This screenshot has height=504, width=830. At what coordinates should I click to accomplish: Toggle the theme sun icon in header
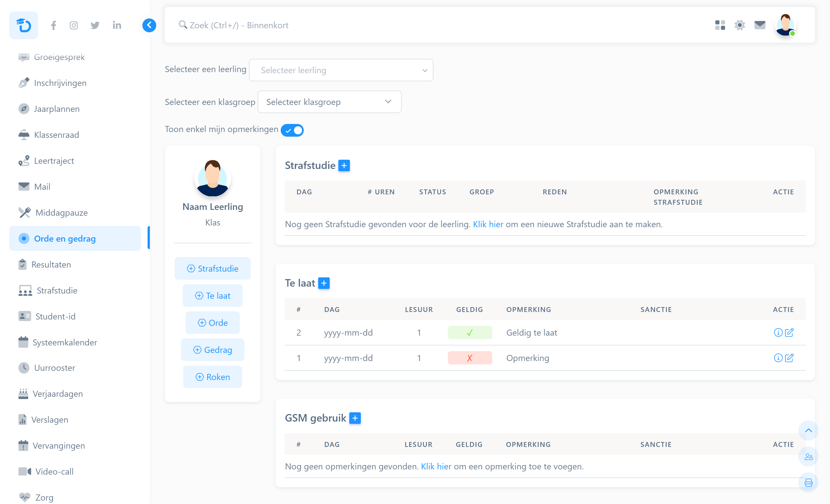pyautogui.click(x=740, y=25)
